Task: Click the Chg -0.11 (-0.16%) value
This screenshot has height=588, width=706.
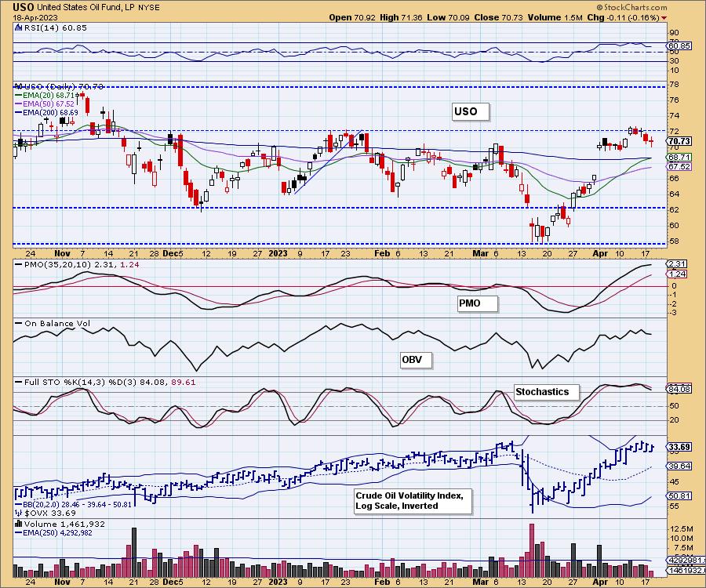Action: point(623,17)
